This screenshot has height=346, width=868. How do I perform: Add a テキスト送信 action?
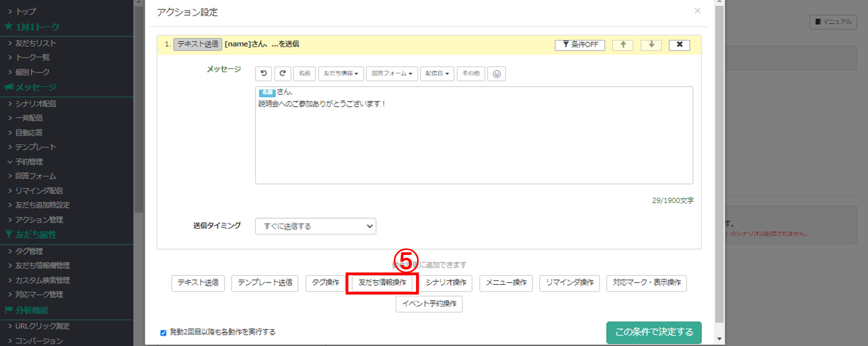pyautogui.click(x=198, y=283)
